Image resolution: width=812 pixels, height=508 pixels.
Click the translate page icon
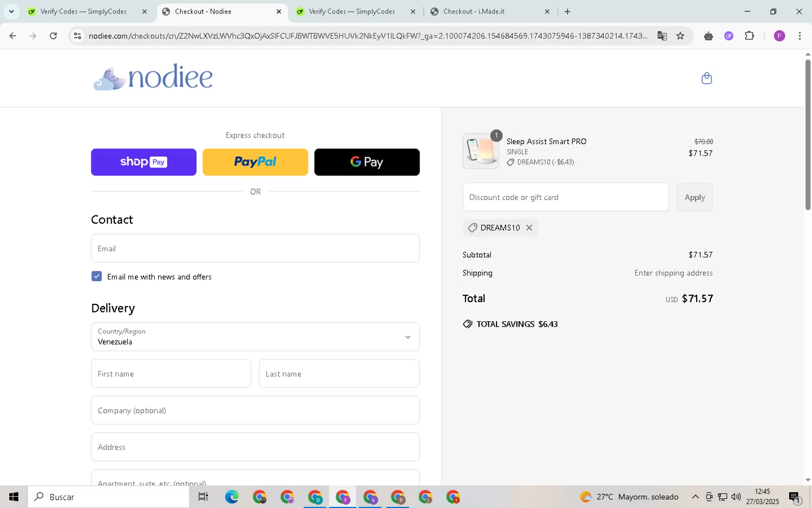click(x=662, y=36)
